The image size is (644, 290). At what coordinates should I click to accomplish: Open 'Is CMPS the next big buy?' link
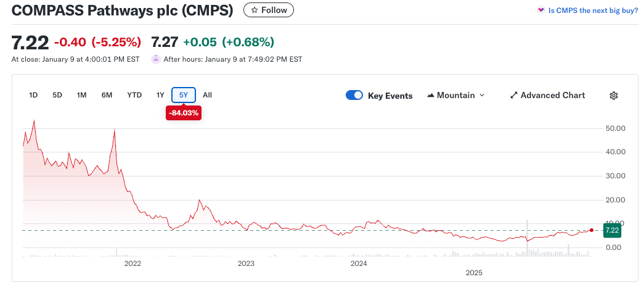pyautogui.click(x=593, y=10)
